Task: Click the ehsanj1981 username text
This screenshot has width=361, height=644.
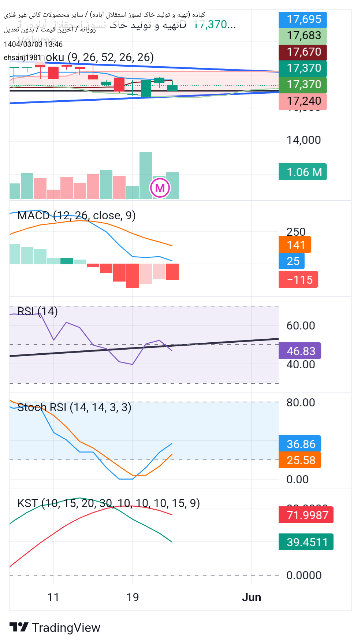Action: pyautogui.click(x=22, y=57)
